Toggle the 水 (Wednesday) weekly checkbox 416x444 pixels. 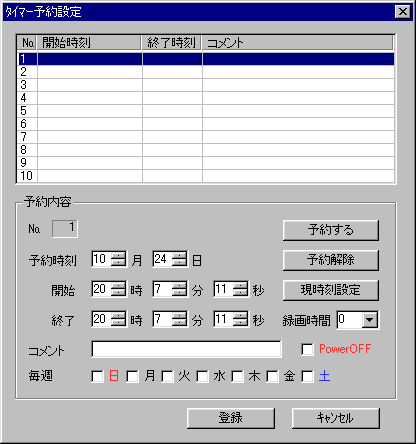[x=202, y=377]
